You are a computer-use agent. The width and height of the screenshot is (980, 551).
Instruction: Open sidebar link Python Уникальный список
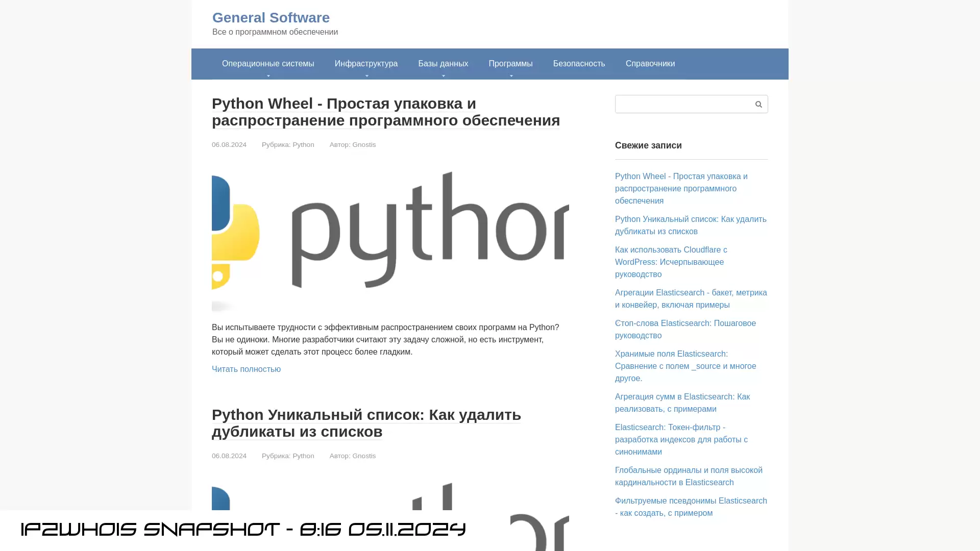pyautogui.click(x=691, y=226)
